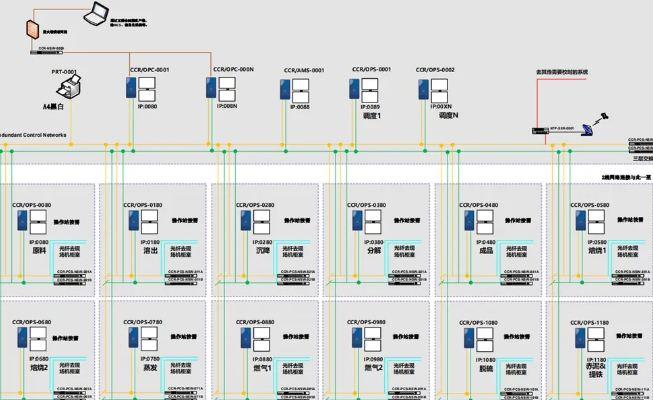Click the CCR/OPS-0380 operator station icon

tap(367, 221)
